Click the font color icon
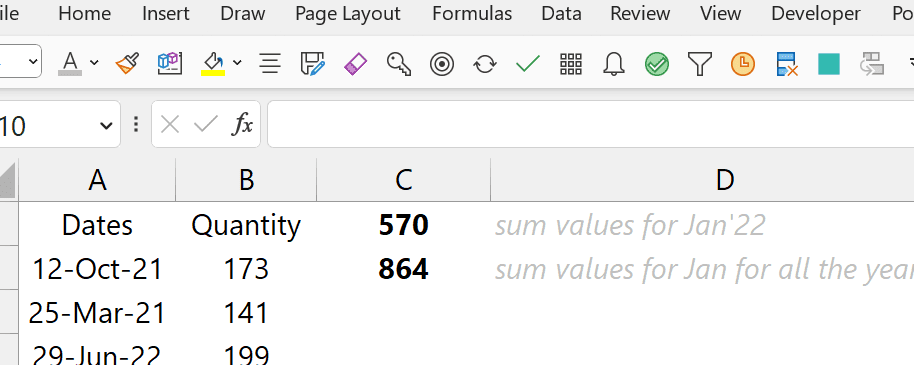The width and height of the screenshot is (914, 365). [70, 63]
